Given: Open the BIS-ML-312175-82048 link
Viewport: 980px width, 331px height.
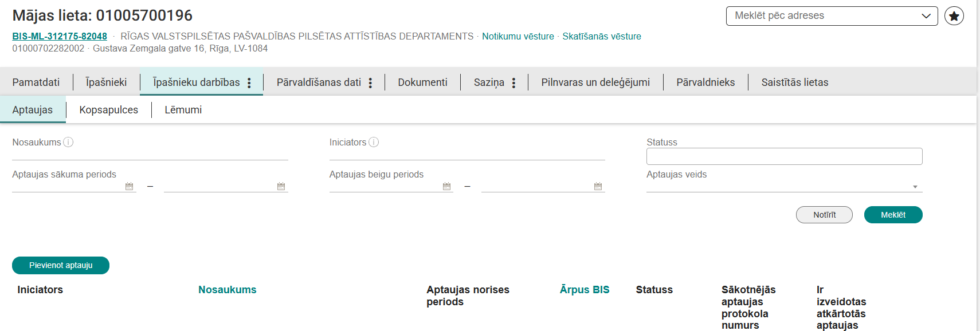Looking at the screenshot, I should click(60, 36).
